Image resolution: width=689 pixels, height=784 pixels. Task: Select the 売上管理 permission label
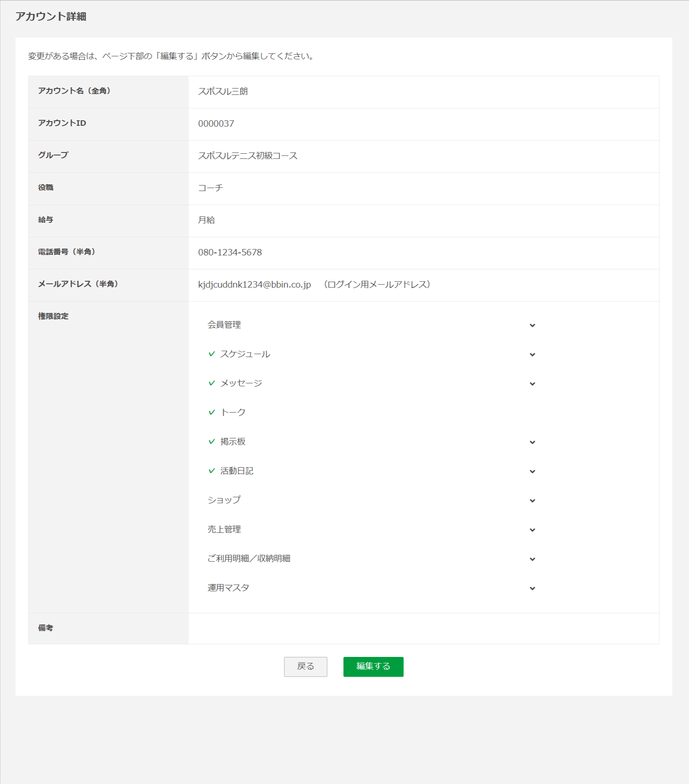[224, 529]
